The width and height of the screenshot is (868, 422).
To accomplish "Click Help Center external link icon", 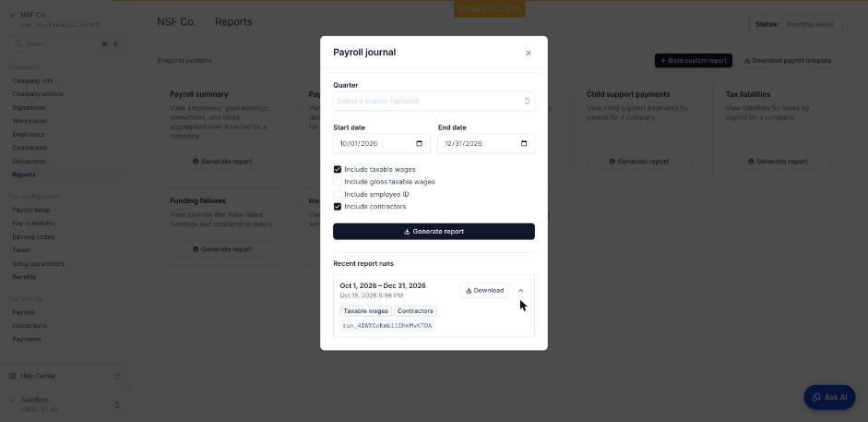I will pos(117,376).
